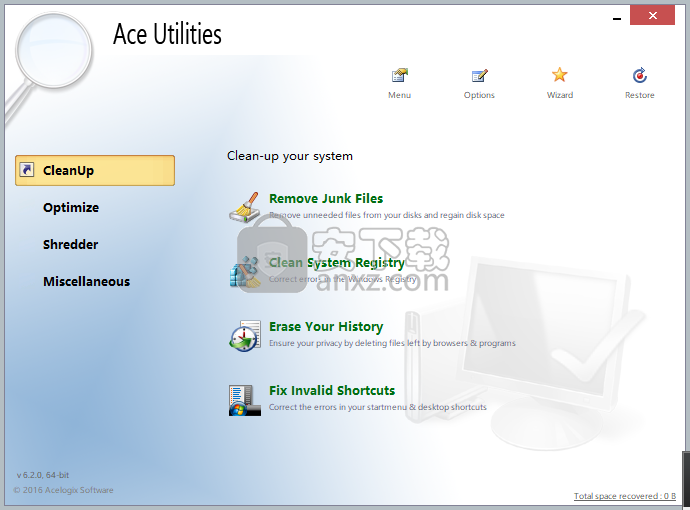Switch to the Shredder category
The width and height of the screenshot is (690, 510).
[70, 245]
